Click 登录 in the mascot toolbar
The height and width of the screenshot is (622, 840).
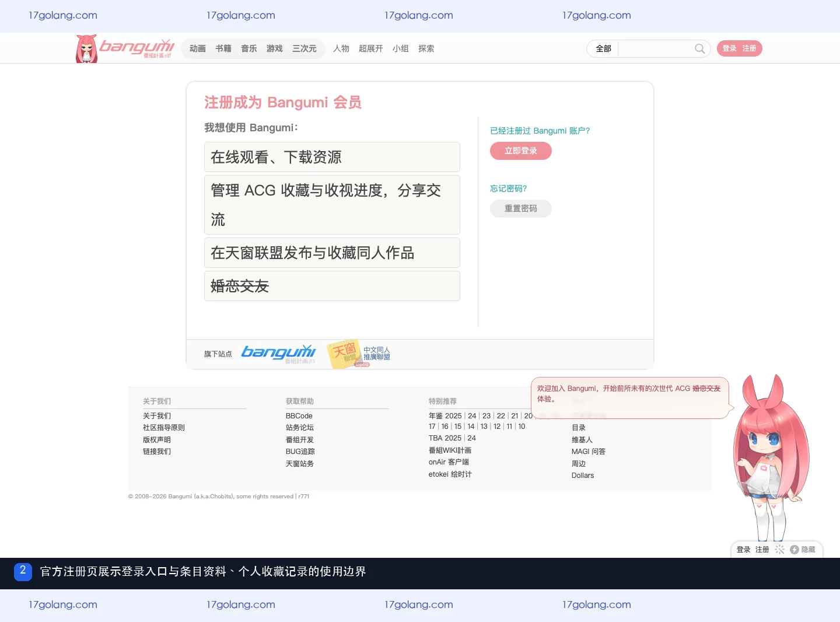[743, 550]
